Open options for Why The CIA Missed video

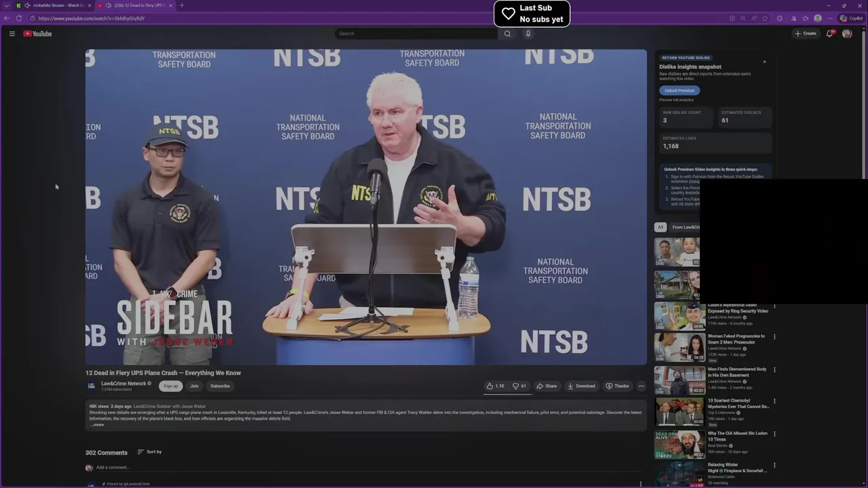click(x=774, y=434)
